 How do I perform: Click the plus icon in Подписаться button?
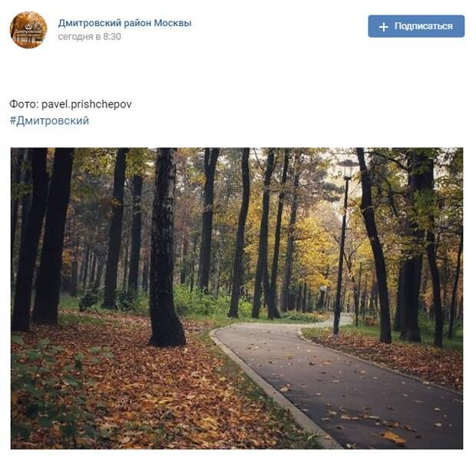point(383,27)
